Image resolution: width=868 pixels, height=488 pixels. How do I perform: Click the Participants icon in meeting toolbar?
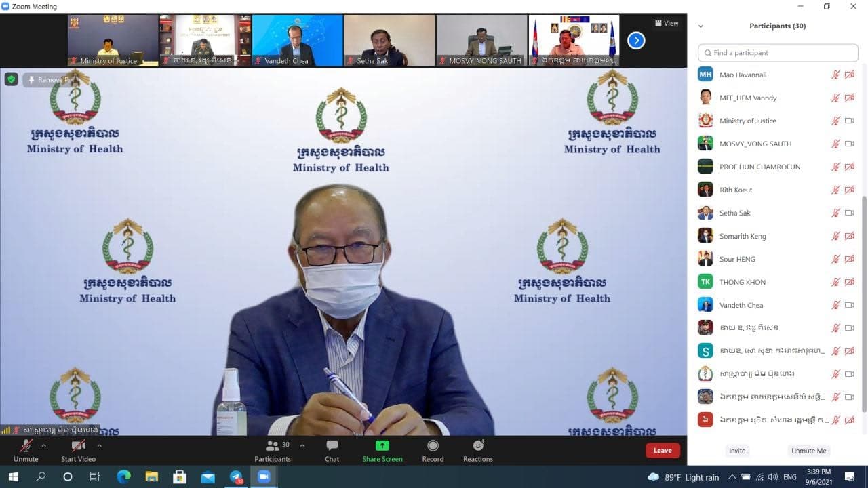click(x=273, y=446)
